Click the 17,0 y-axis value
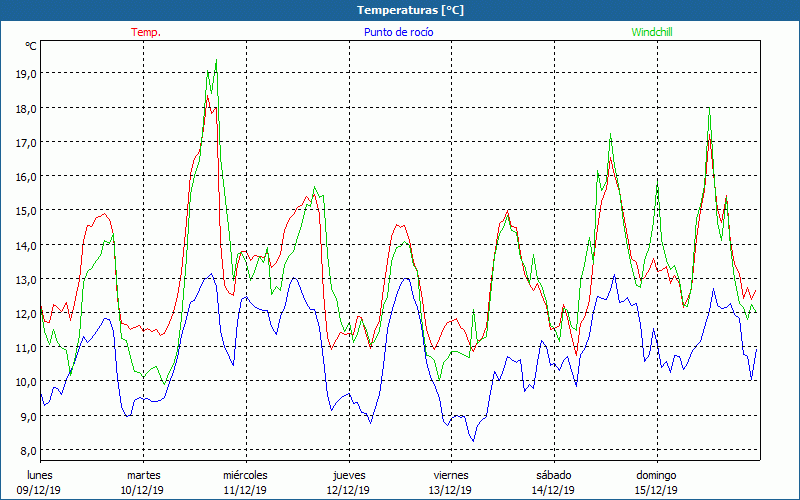Image resolution: width=800 pixels, height=500 pixels. (26, 143)
